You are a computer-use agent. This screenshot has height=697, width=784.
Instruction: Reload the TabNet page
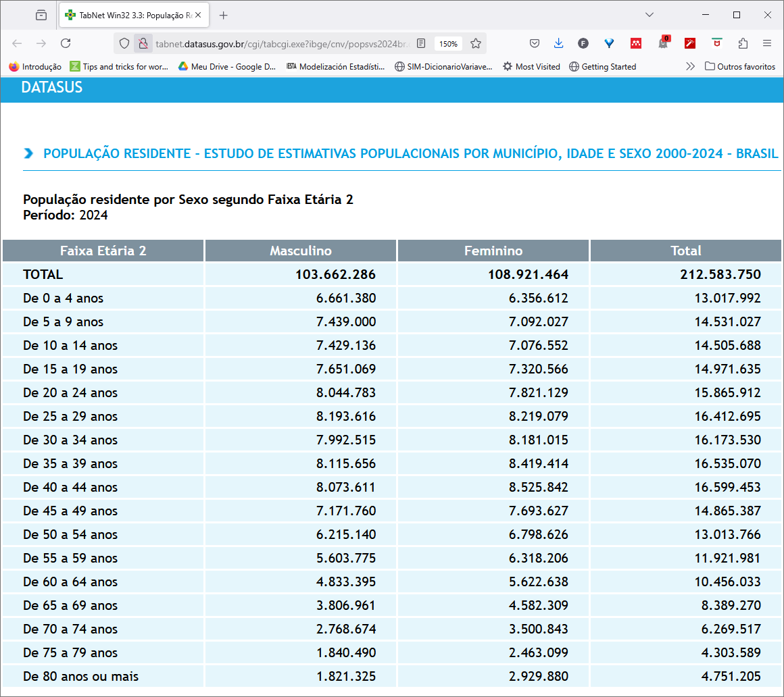pos(66,43)
